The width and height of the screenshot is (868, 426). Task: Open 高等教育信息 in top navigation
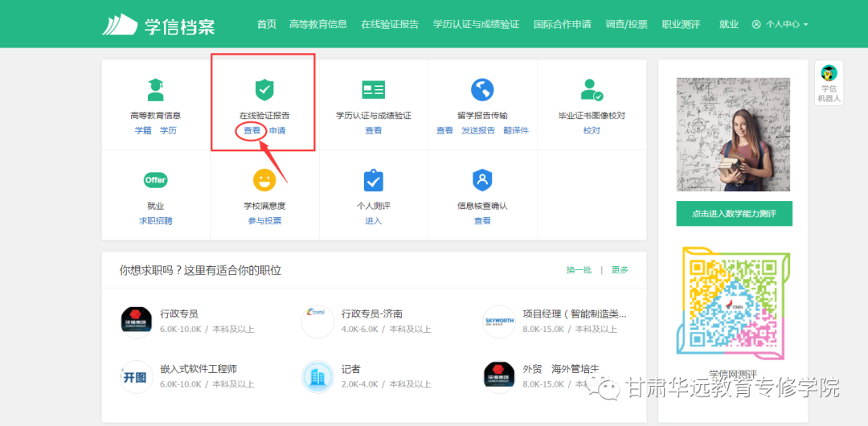(x=318, y=24)
